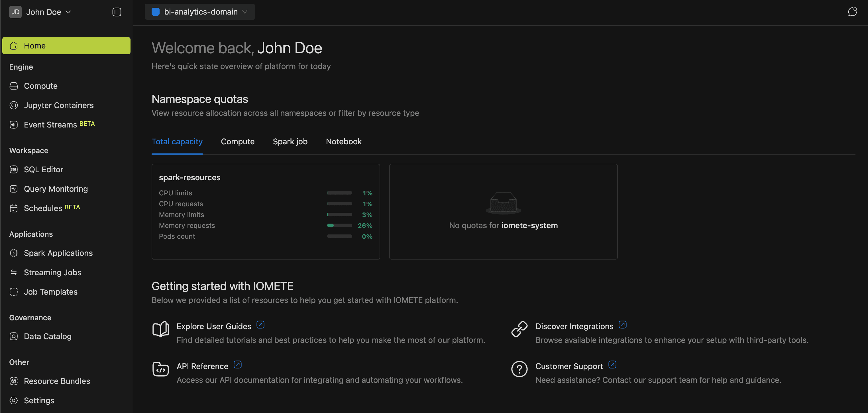868x413 pixels.
Task: Open Streaming Jobs
Action: click(x=52, y=272)
